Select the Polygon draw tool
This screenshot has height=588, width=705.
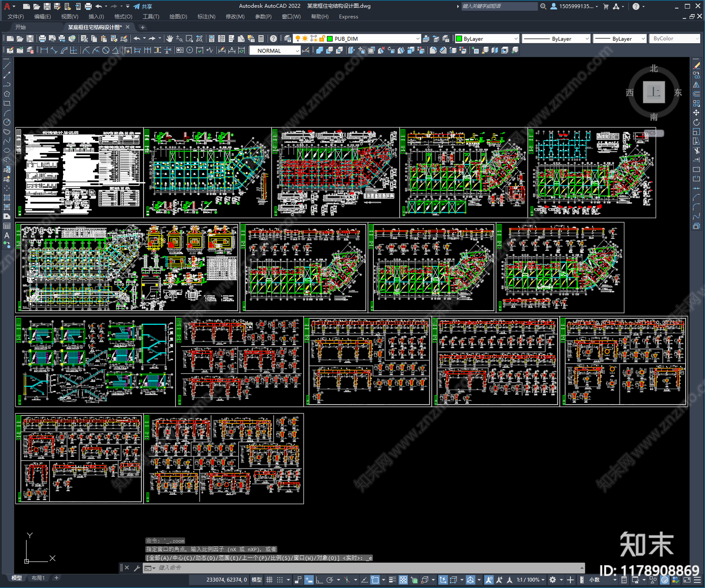click(x=7, y=94)
